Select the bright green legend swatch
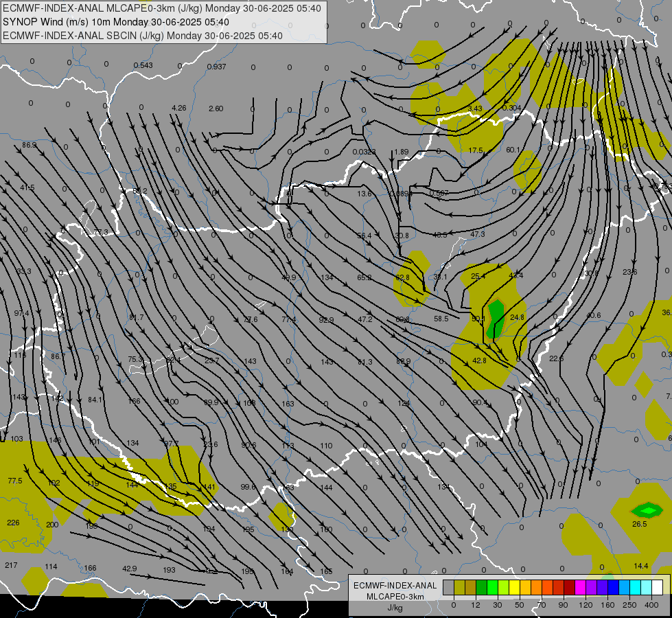Viewport: 672px width, 618px height. [x=492, y=588]
